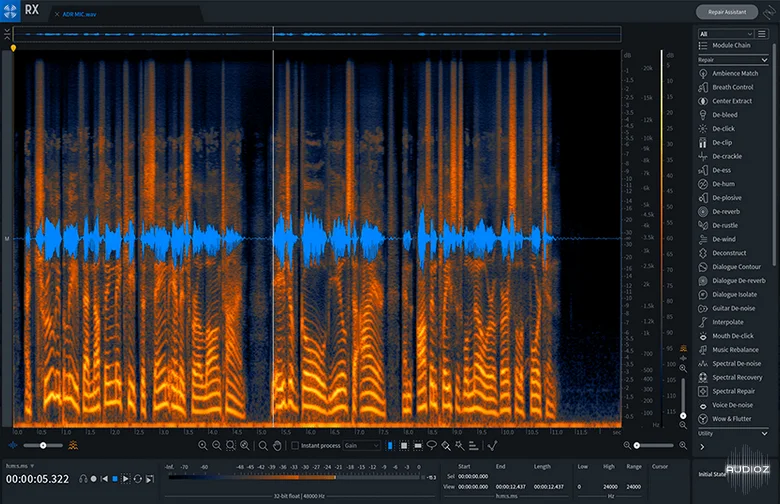The image size is (780, 504).
Task: Open the Wow & Flutter module
Action: click(725, 419)
